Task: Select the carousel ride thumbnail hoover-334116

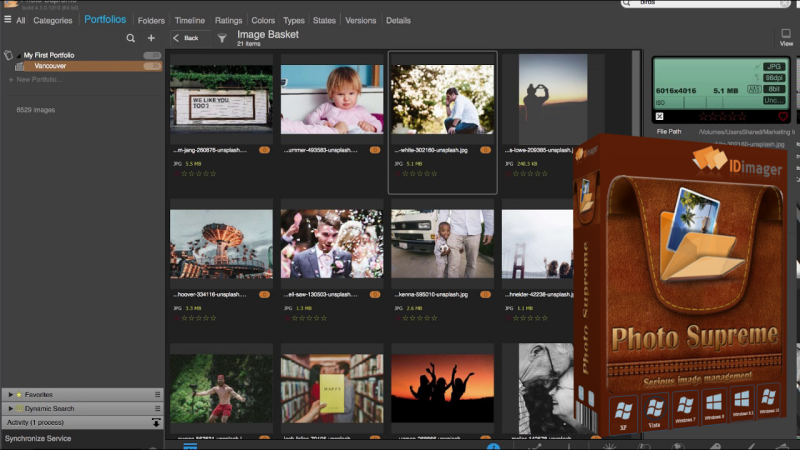Action: (221, 244)
